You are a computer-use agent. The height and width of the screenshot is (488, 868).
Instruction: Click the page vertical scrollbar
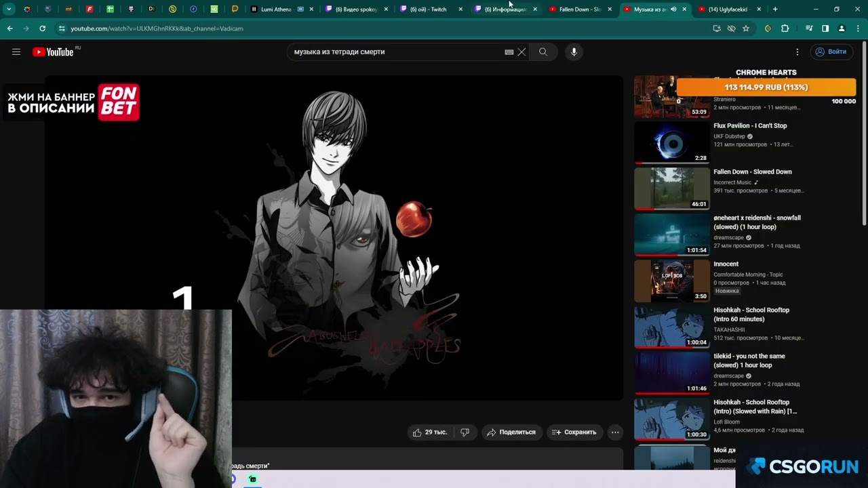[x=864, y=134]
